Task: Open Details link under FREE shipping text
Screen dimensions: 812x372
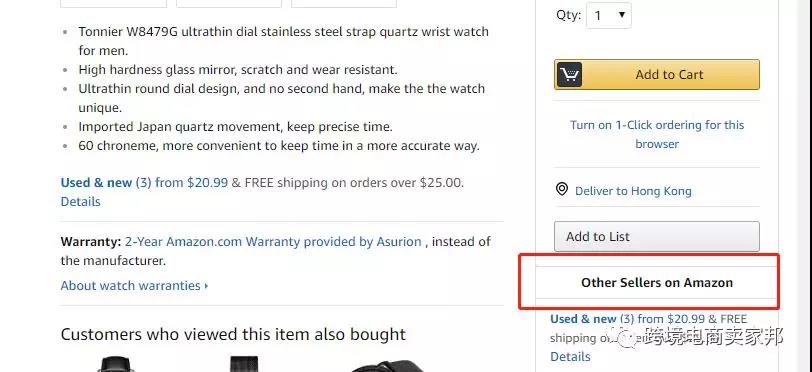Action: (80, 202)
